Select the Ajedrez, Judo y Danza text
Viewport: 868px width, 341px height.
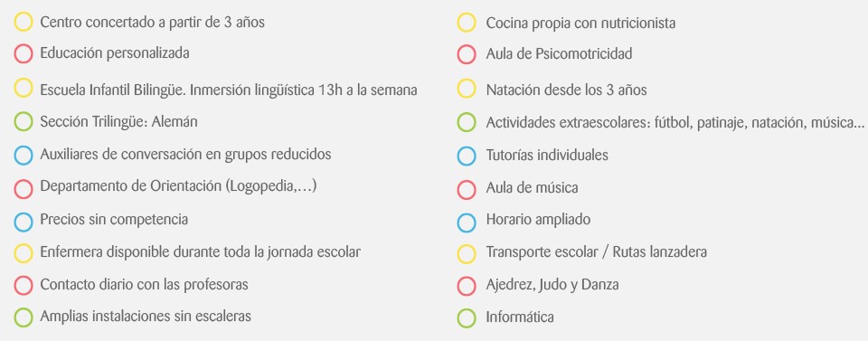tap(552, 285)
